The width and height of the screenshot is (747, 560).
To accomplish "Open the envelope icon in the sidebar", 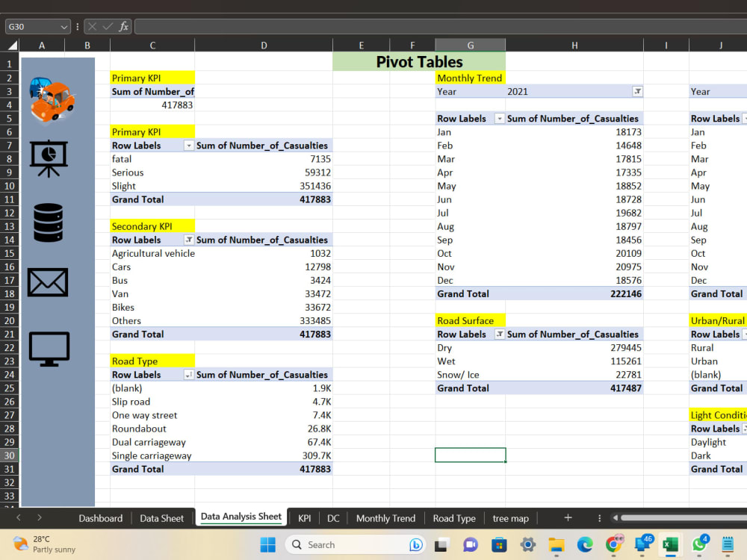I will click(47, 282).
